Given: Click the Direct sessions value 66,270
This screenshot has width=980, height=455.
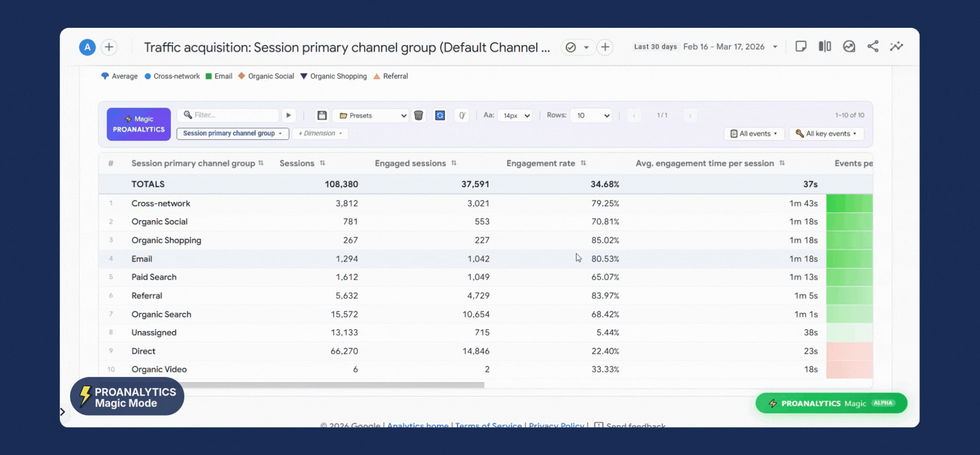Looking at the screenshot, I should tap(344, 351).
